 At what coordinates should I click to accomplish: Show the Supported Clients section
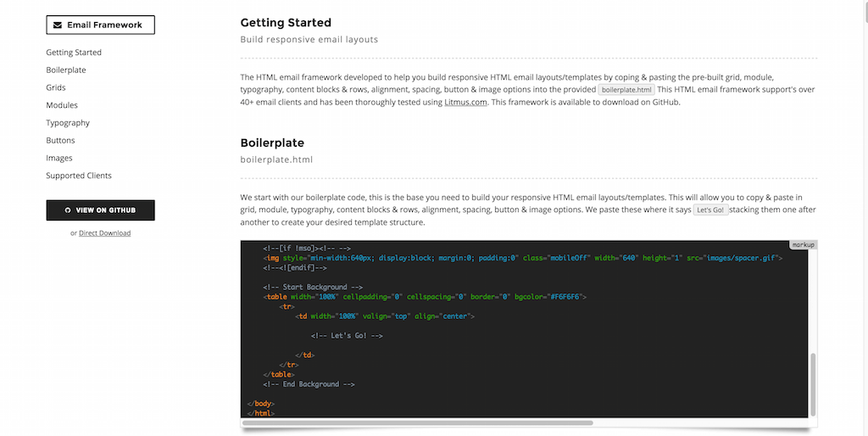click(x=79, y=176)
